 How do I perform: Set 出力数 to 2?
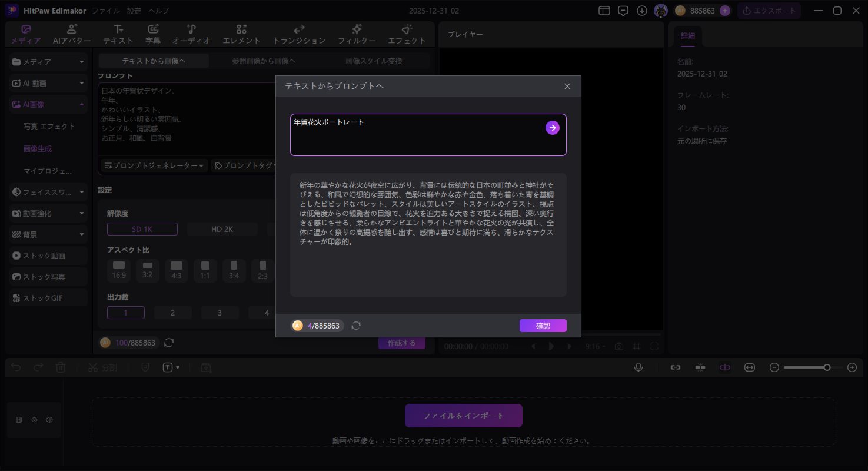[x=173, y=313]
